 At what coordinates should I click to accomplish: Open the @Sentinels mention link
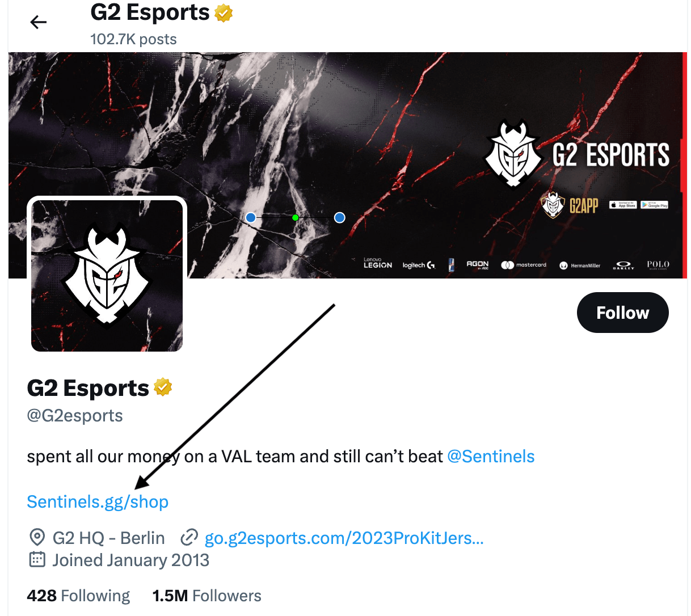click(x=491, y=457)
